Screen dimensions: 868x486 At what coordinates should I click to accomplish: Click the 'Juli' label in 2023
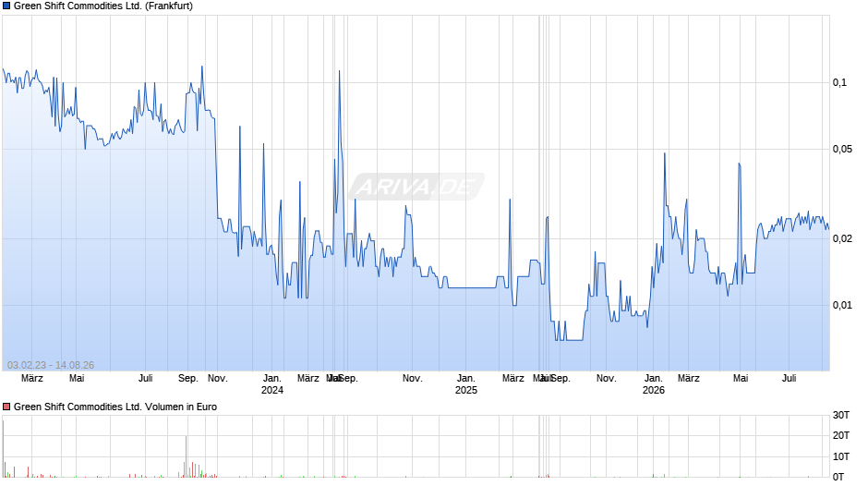click(146, 379)
